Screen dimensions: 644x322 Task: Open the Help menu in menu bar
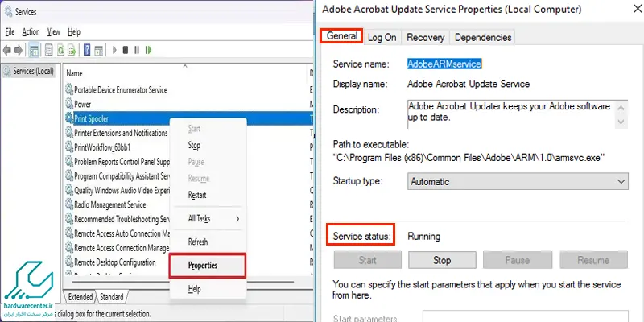(74, 31)
